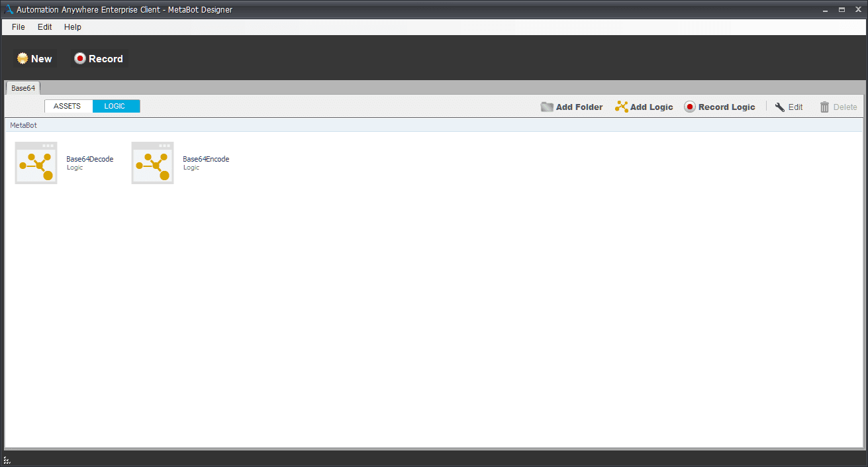Click the Base64Encode name label
Screen dimensions: 868x467
coord(206,159)
